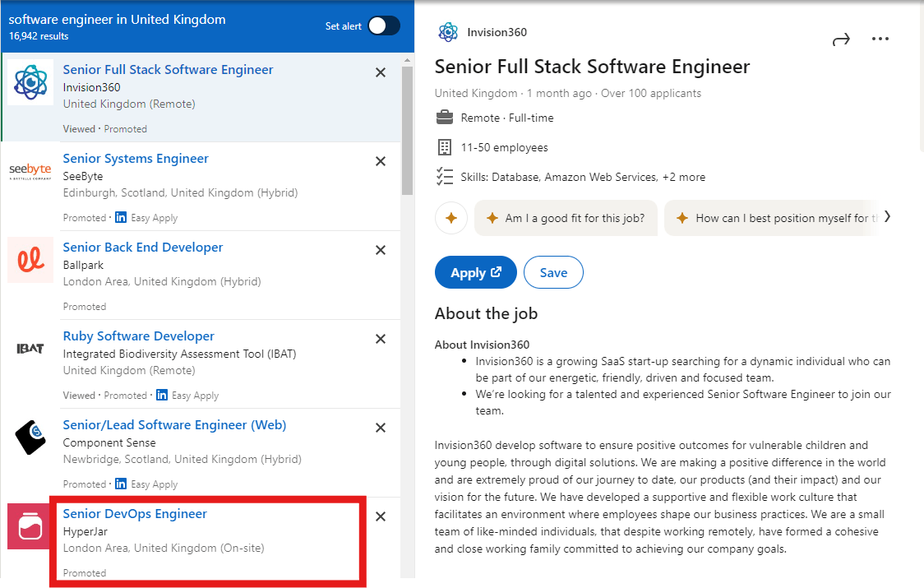Viewport: 924px width, 588px height.
Task: Open the Component Sense company logo
Action: tap(30, 437)
